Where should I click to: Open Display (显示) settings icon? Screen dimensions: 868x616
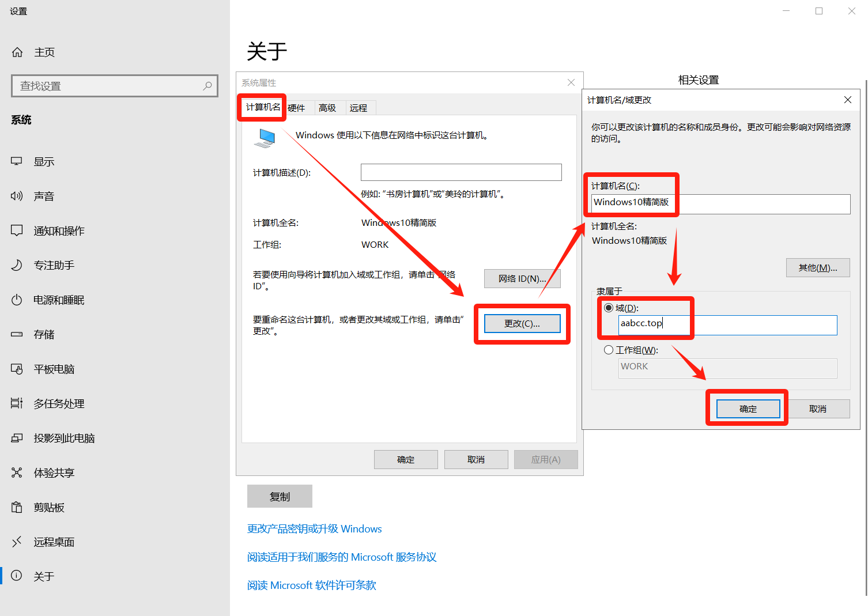[17, 161]
